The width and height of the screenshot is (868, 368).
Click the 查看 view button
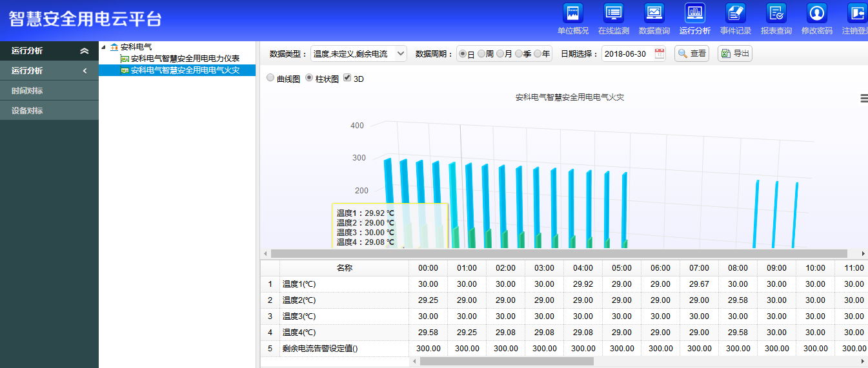[x=692, y=53]
